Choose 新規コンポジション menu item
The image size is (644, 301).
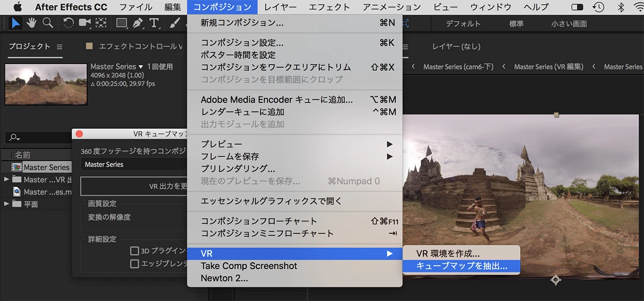(295, 23)
